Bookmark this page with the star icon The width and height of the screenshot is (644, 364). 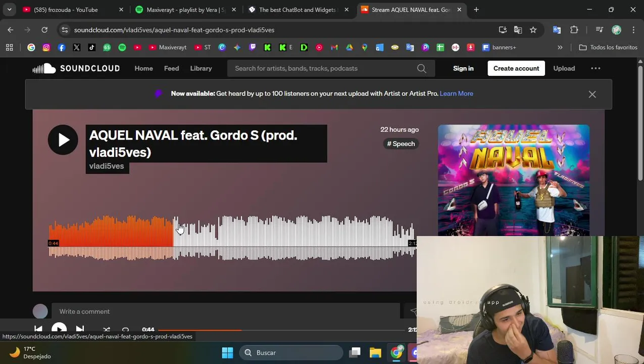tap(533, 30)
